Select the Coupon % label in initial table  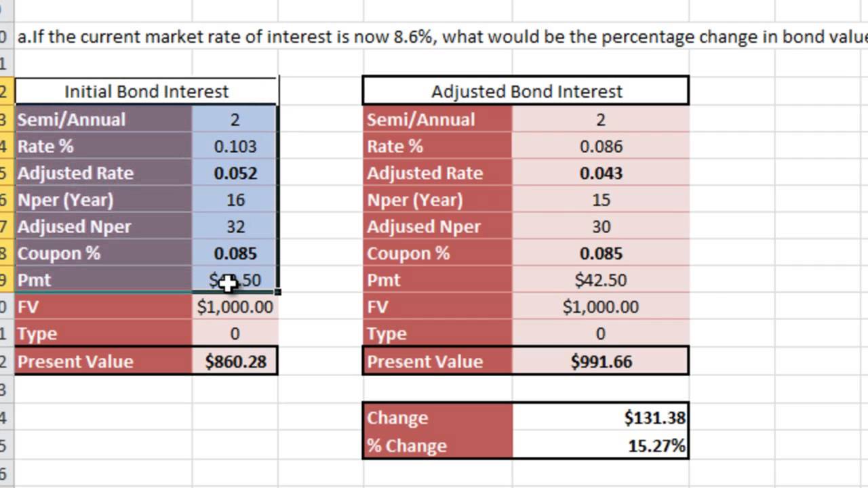tap(103, 253)
